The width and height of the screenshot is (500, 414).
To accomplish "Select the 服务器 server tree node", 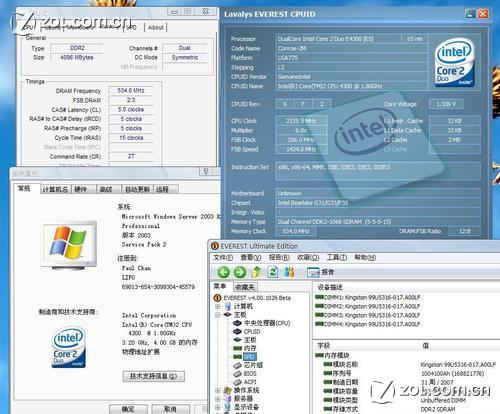I will (x=243, y=398).
